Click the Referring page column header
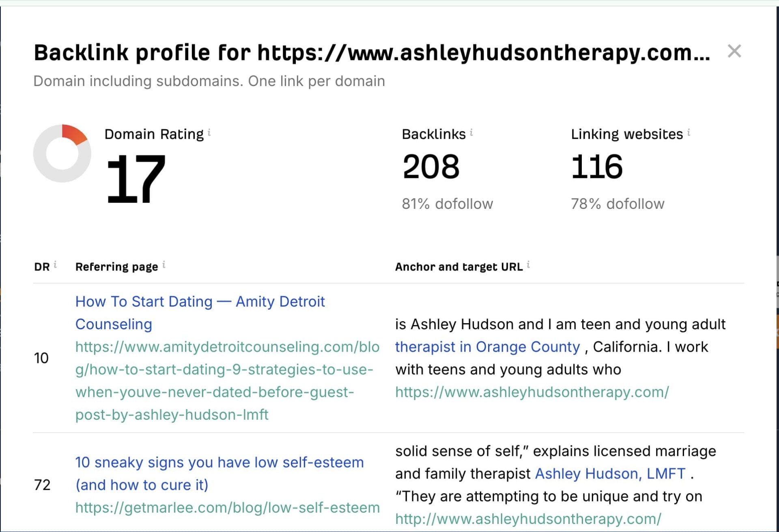This screenshot has width=779, height=532. (x=116, y=267)
